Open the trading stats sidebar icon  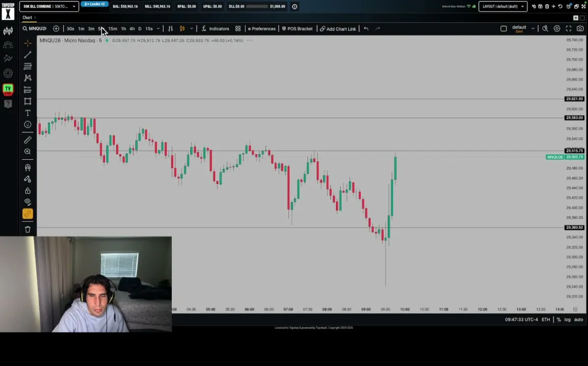click(x=8, y=58)
